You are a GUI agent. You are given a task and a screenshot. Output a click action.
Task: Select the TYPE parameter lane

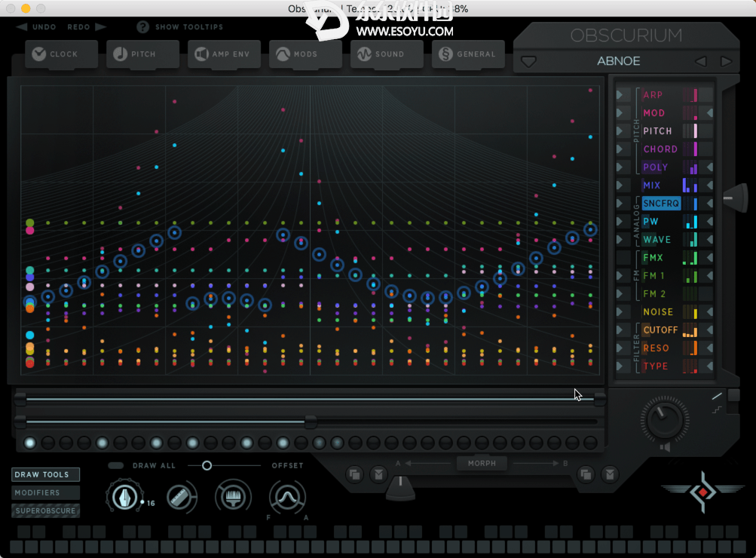tap(656, 366)
